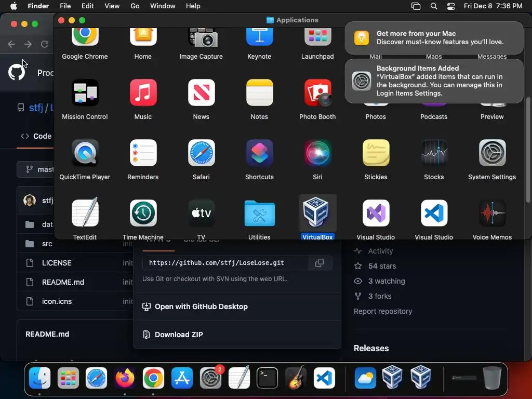Click Open with GitHub Desktop
532x399 pixels.
click(x=201, y=307)
